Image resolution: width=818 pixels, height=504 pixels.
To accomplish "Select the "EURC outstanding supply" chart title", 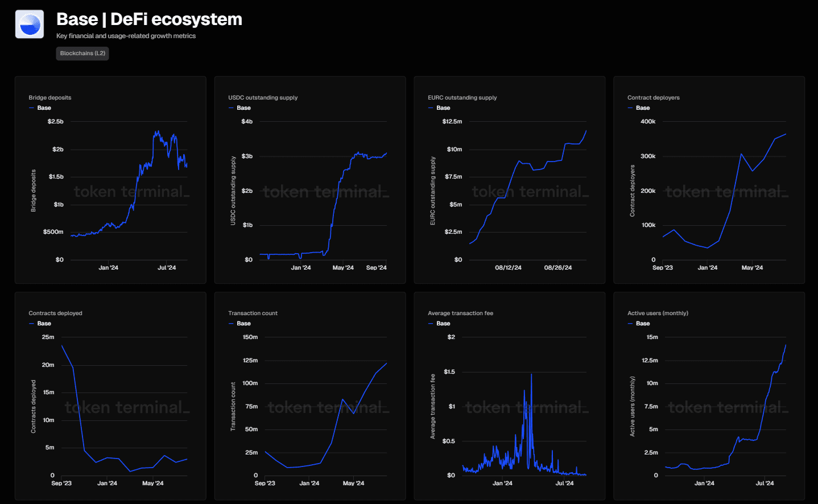I will [x=462, y=98].
